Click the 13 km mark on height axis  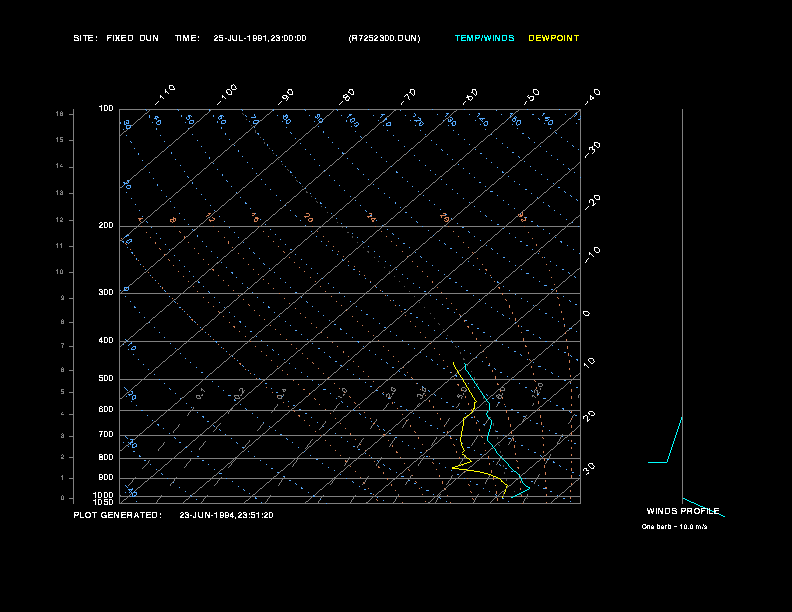pos(60,193)
